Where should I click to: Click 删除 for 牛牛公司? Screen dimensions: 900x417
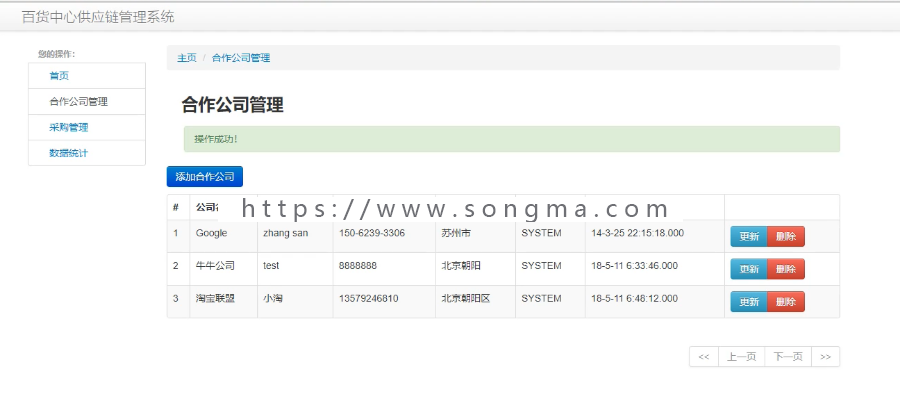pyautogui.click(x=786, y=269)
